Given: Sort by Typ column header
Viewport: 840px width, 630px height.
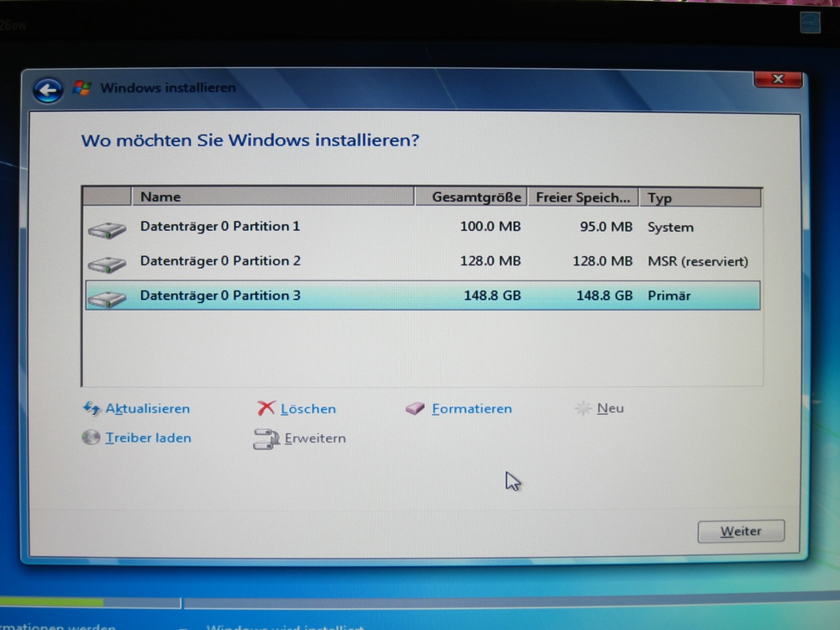Looking at the screenshot, I should 700,198.
